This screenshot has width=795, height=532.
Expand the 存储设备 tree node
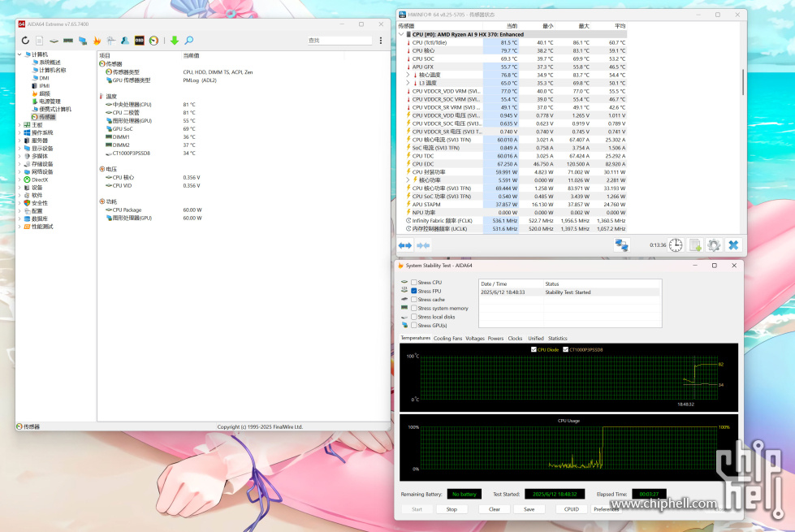(x=19, y=164)
